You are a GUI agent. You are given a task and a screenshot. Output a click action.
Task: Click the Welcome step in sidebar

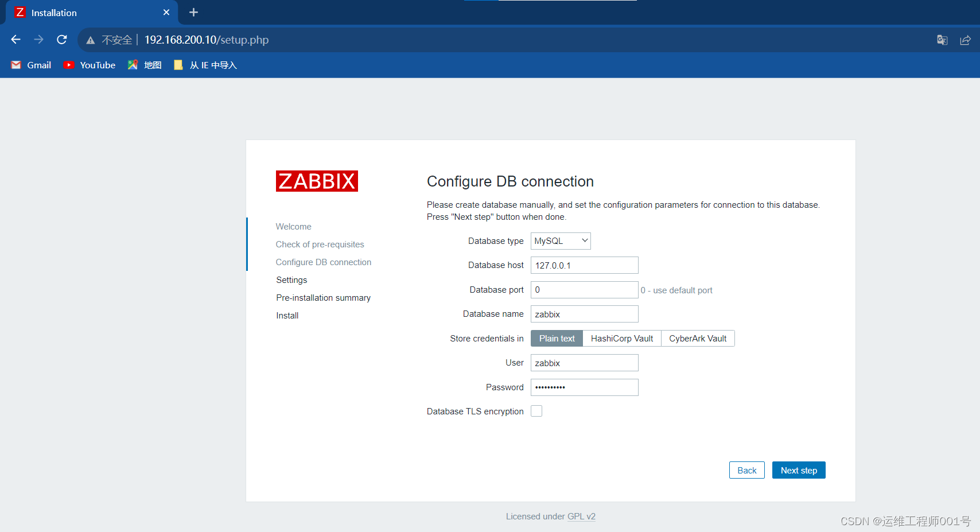(x=293, y=227)
